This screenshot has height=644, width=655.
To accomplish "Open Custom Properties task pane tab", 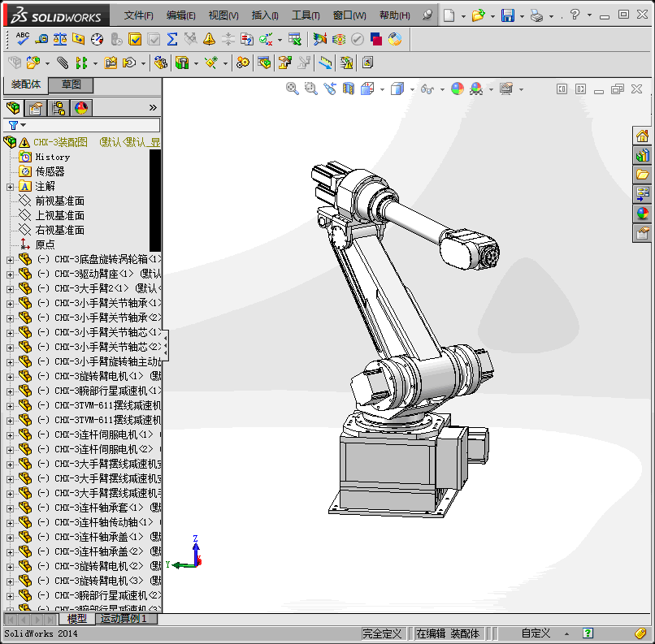I will [643, 233].
